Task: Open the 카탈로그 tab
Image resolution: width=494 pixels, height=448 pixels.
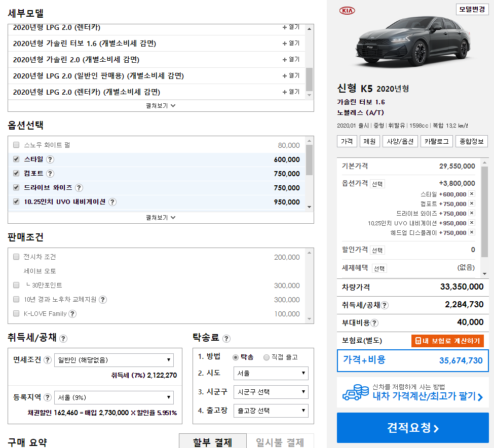Action: pyautogui.click(x=437, y=141)
